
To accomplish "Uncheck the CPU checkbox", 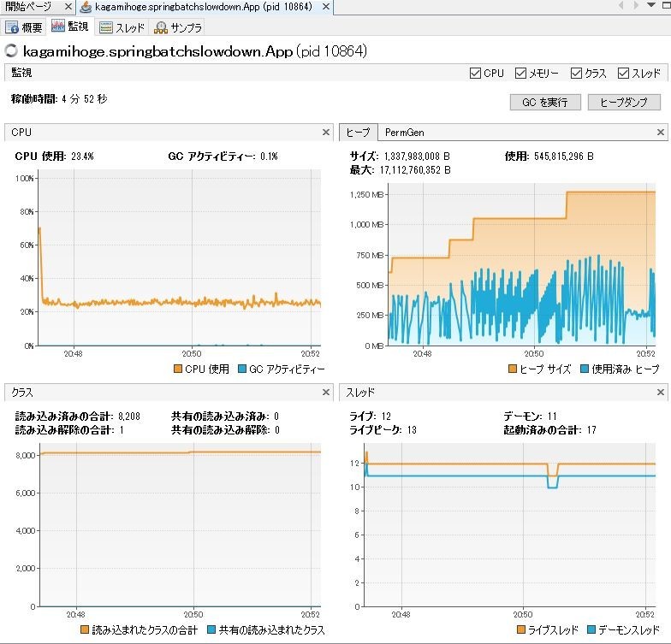I will [x=475, y=74].
